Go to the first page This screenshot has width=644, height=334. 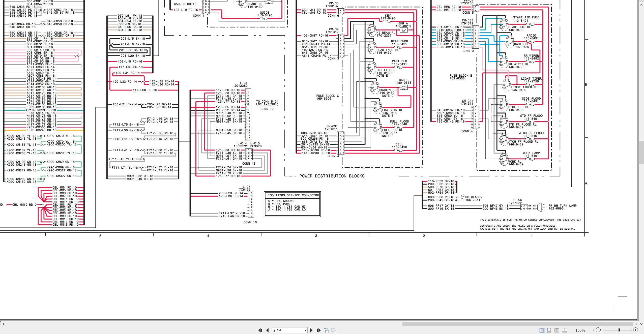pos(260,330)
